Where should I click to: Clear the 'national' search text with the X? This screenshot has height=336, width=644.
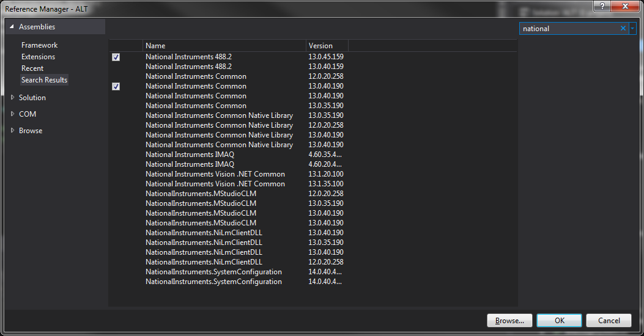click(623, 28)
